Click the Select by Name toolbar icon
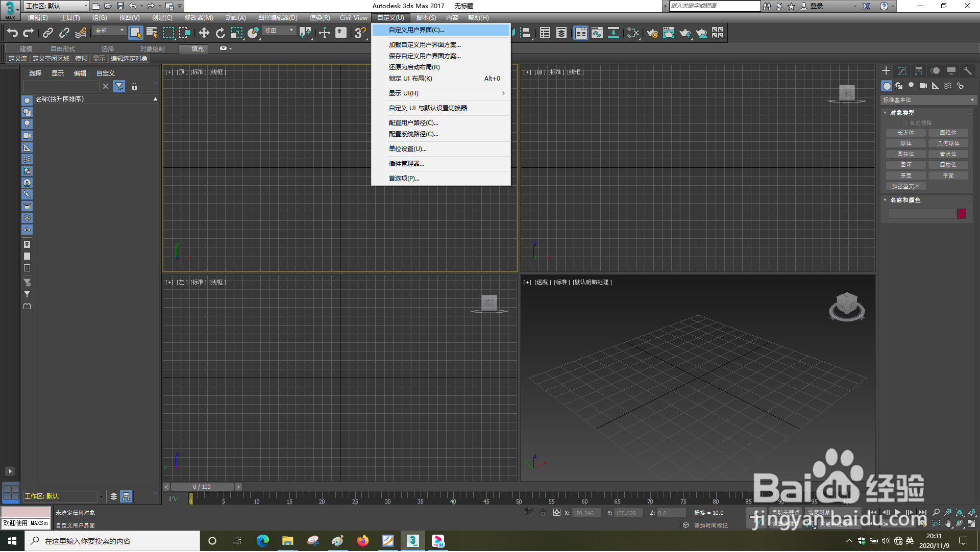The width and height of the screenshot is (980, 552). pos(152,33)
